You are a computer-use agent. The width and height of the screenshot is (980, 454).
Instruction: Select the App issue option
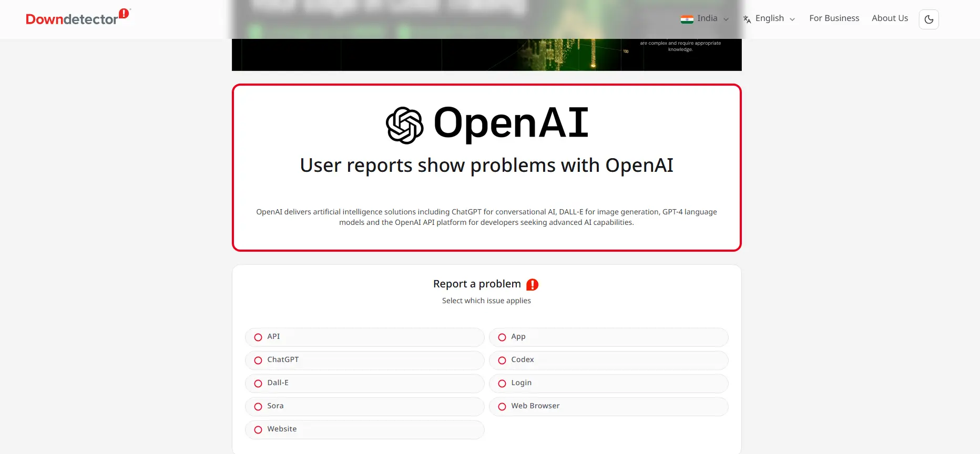tap(609, 337)
